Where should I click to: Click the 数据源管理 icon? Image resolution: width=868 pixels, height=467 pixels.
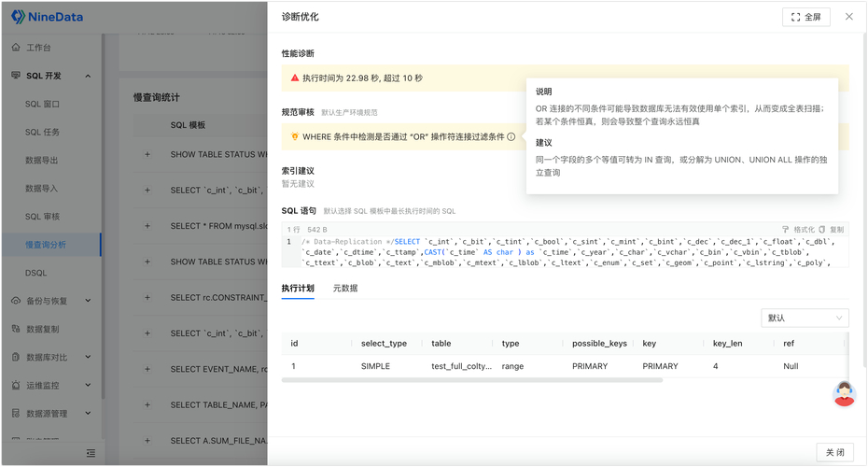click(x=16, y=413)
